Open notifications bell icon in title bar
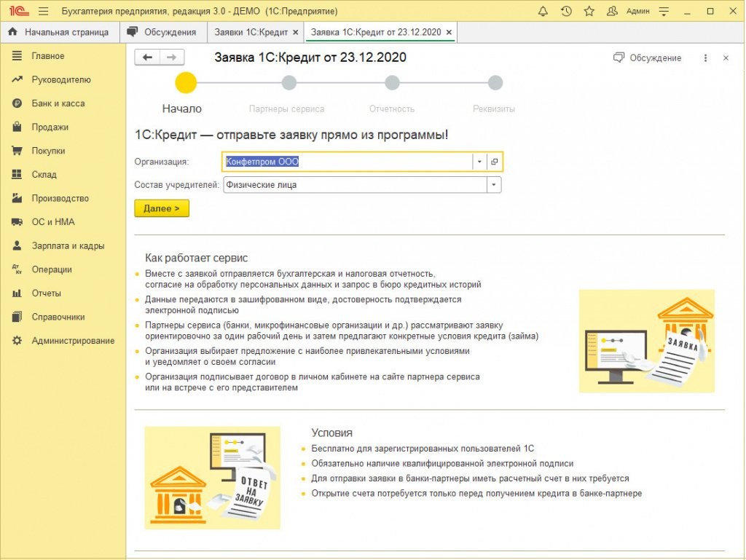Image resolution: width=746 pixels, height=560 pixels. tap(543, 12)
